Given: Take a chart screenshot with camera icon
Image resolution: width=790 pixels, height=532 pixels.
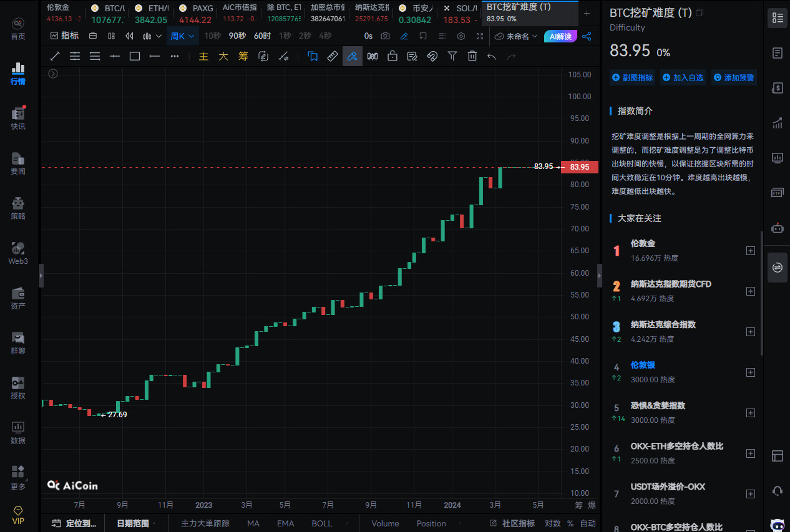Looking at the screenshot, I should [x=386, y=36].
